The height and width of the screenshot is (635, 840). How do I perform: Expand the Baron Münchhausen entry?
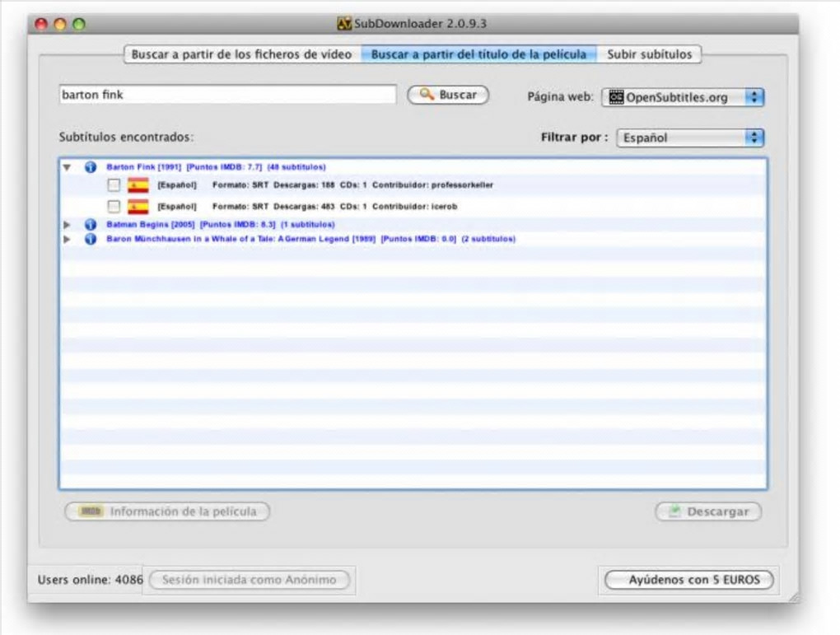coord(67,239)
